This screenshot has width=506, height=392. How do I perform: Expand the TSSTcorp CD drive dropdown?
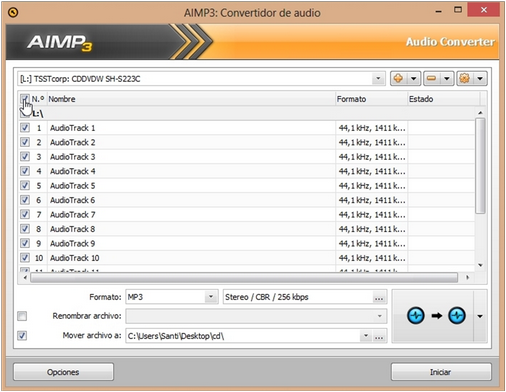tap(378, 79)
